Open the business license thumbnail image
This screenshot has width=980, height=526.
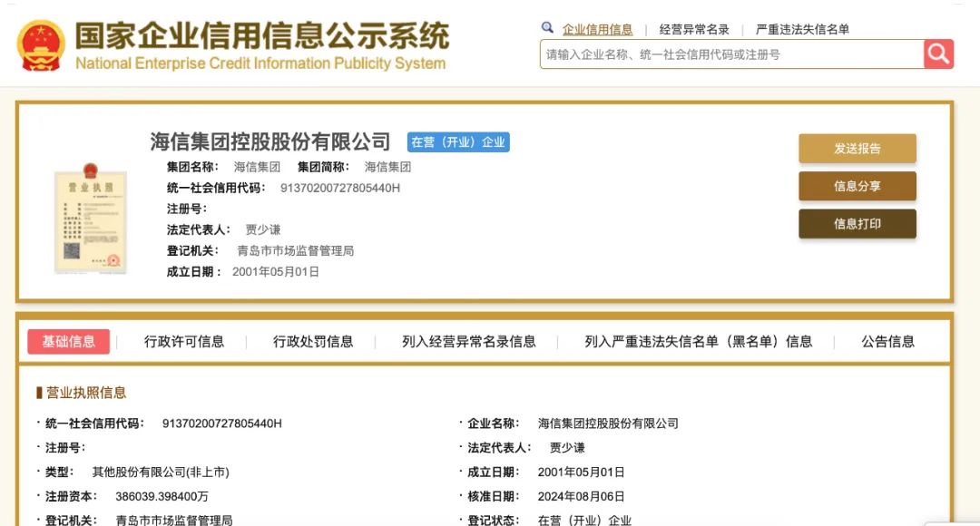(x=90, y=219)
